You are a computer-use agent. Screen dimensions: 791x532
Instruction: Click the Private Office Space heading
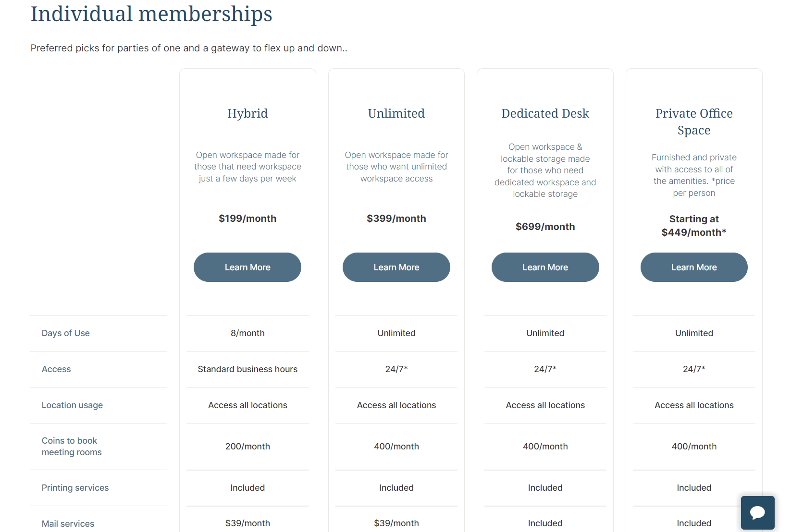694,121
